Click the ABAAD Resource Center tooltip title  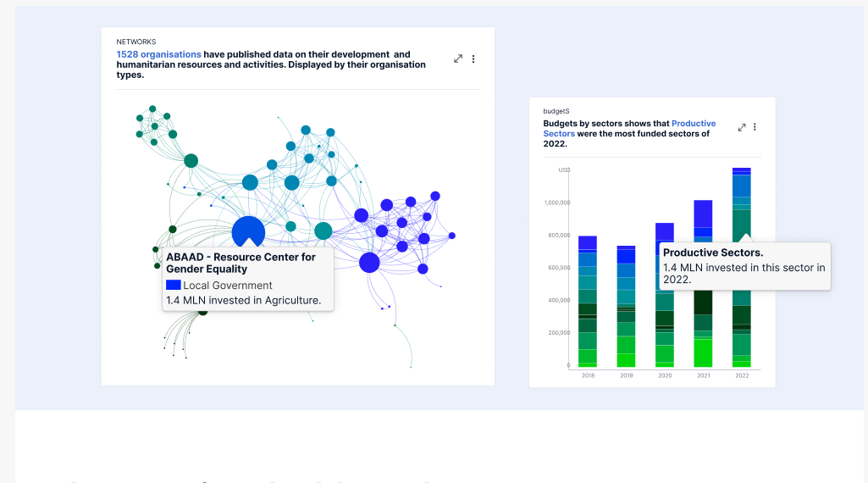(x=240, y=263)
